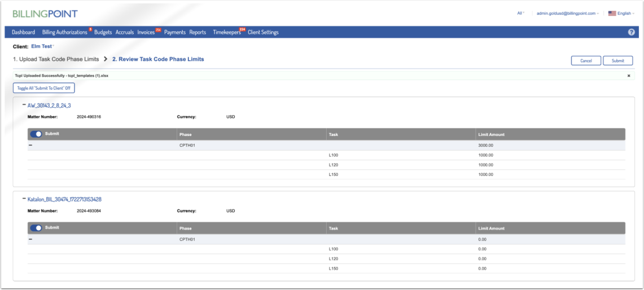Open the All filter dropdown

521,14
